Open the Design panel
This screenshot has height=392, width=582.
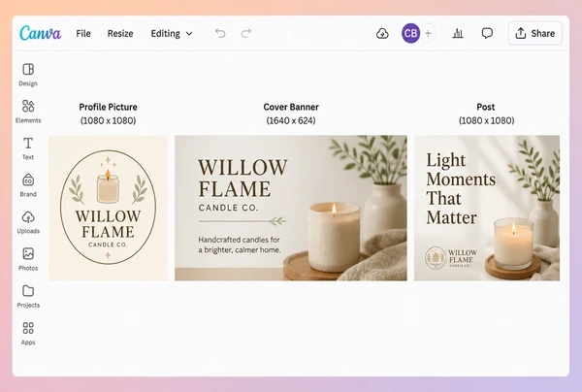[28, 75]
